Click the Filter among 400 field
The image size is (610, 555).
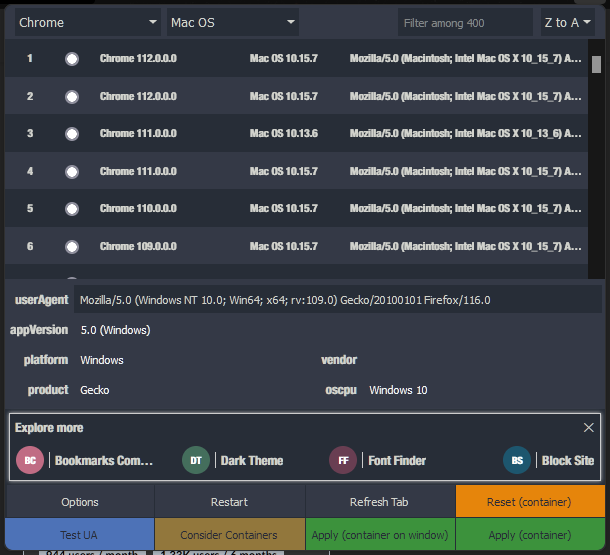click(465, 23)
